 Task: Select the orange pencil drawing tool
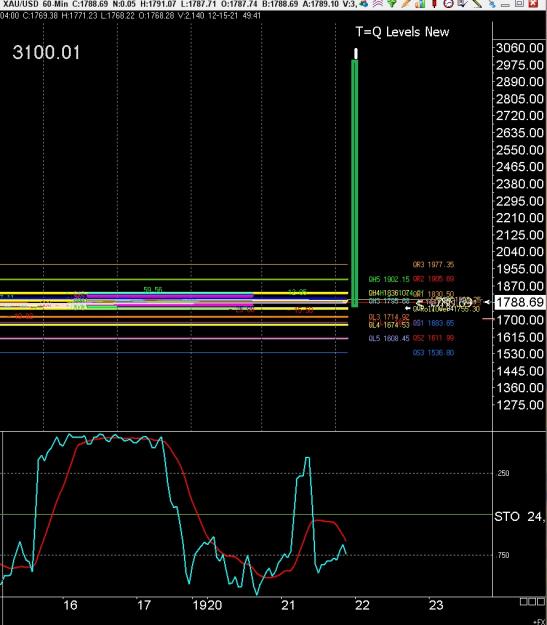tap(406, 4)
